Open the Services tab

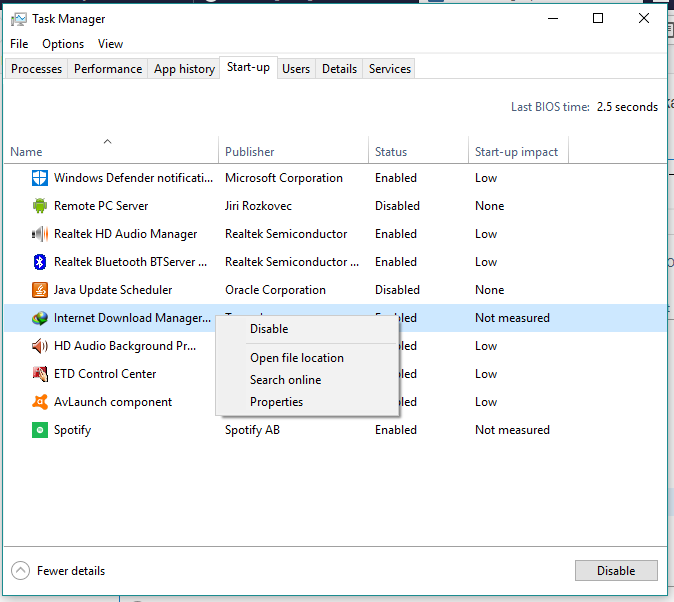pyautogui.click(x=389, y=69)
